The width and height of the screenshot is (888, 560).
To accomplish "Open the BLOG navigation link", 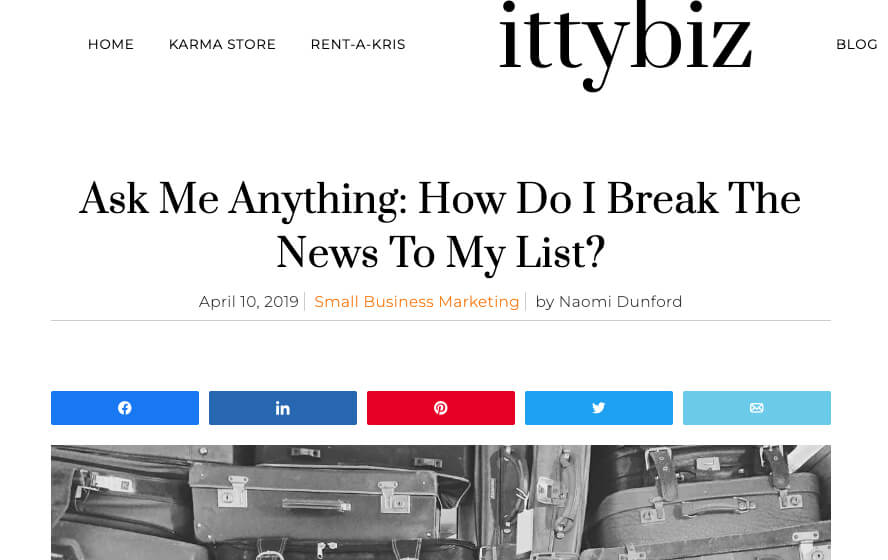I will click(x=856, y=44).
